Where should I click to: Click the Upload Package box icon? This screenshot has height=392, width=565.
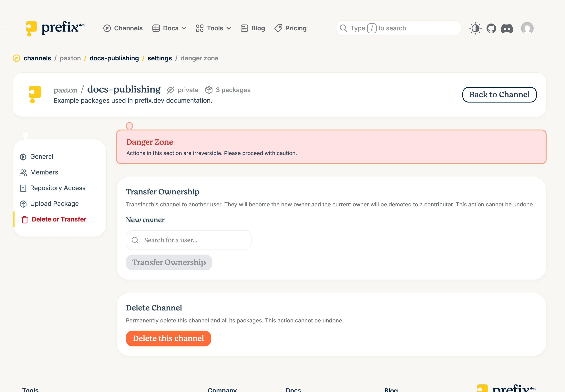23,204
